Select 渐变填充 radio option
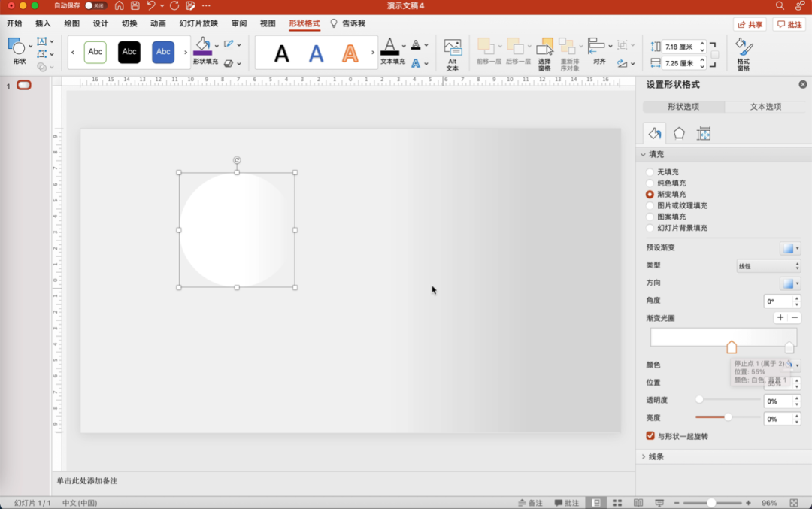This screenshot has width=812, height=509. click(x=650, y=195)
